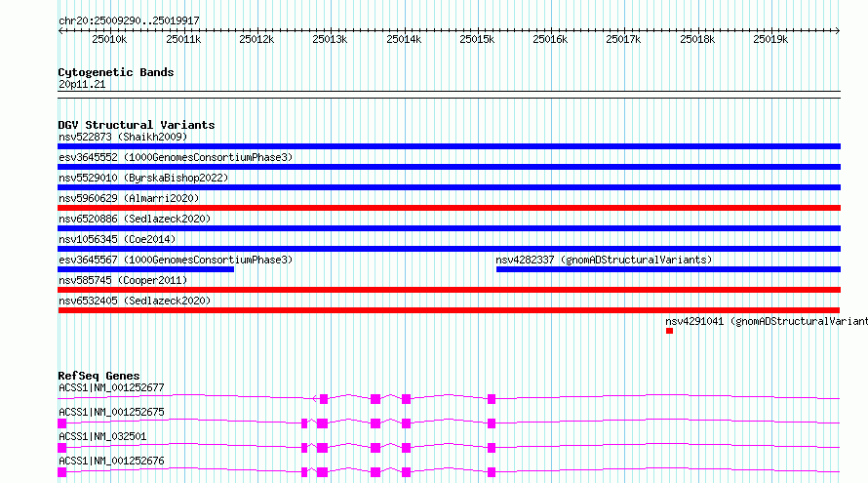Click the small red nsv4291041 variant marker
The image size is (868, 483).
coord(669,331)
